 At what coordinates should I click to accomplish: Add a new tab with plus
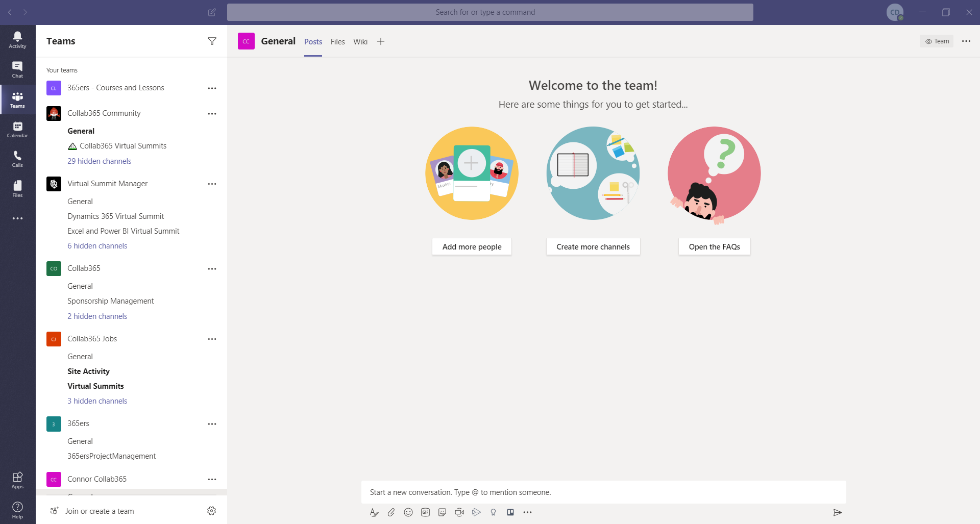pos(381,41)
